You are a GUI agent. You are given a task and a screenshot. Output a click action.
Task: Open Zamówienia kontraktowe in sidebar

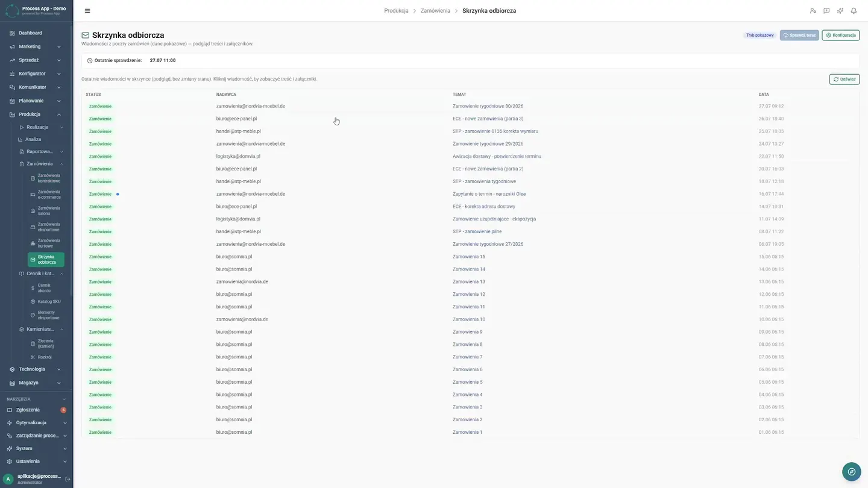pos(46,178)
